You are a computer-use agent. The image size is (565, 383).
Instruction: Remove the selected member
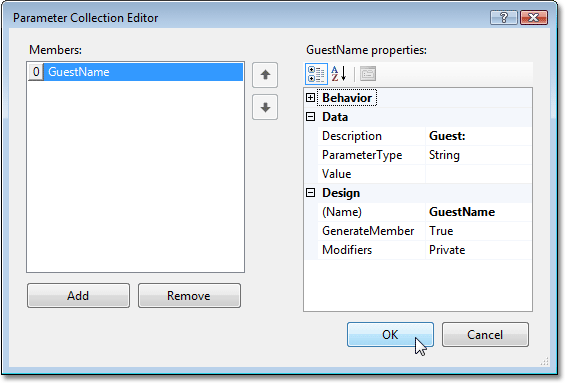[189, 295]
